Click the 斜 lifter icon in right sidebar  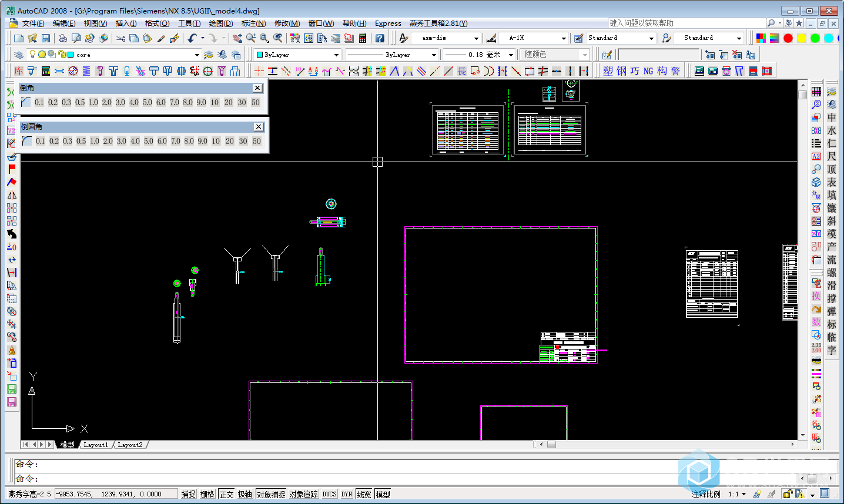(832, 221)
